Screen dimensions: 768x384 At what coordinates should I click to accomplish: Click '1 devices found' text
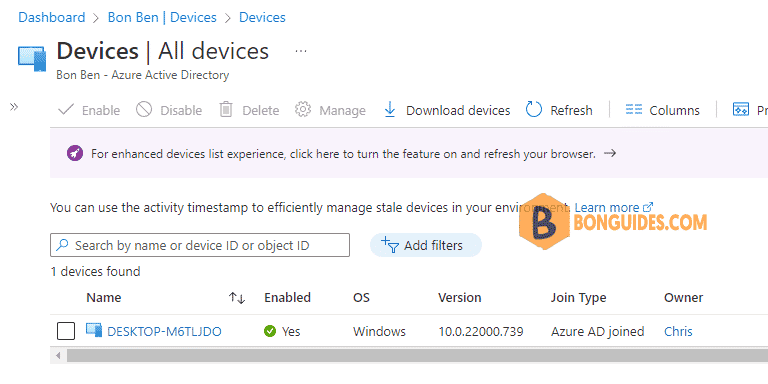point(96,271)
